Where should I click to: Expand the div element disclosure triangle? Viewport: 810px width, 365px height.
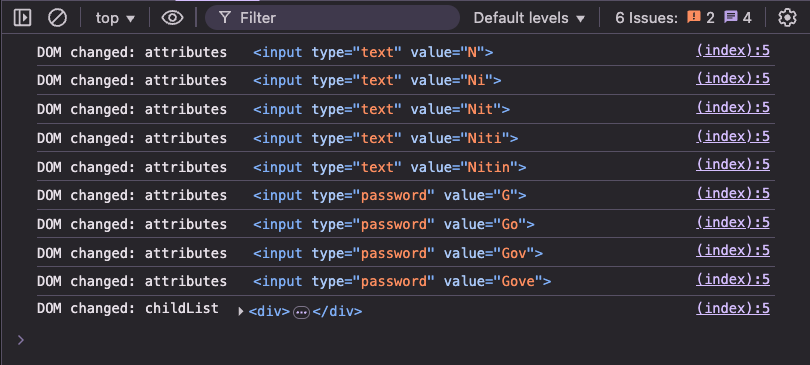point(241,312)
